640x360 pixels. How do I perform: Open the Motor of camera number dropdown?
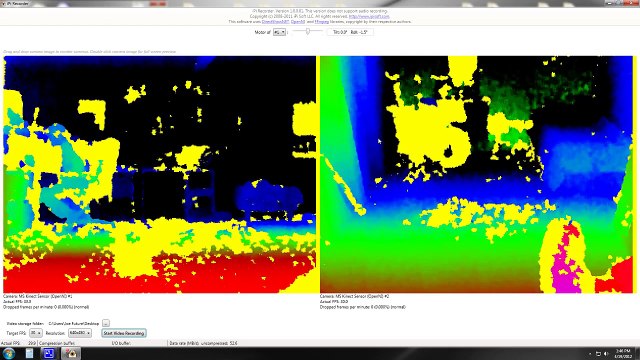coord(279,32)
